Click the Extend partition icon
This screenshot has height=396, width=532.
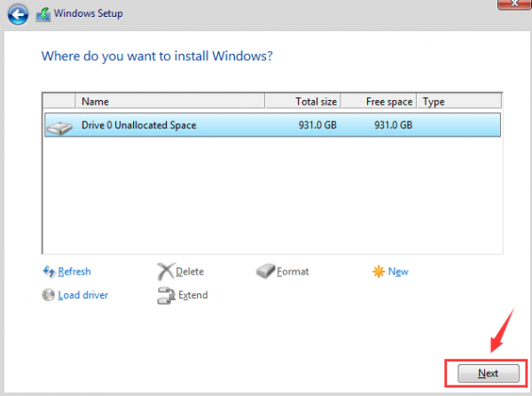[x=165, y=295]
